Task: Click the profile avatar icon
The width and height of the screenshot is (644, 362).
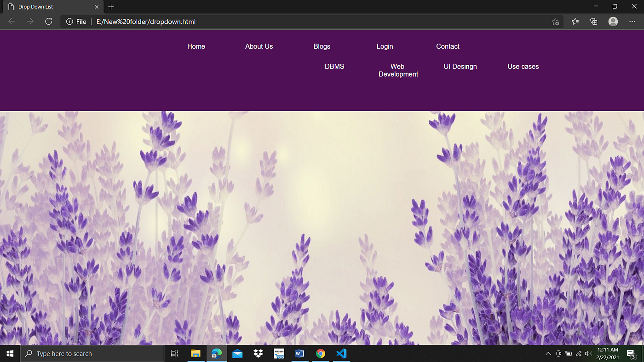Action: 613,22
